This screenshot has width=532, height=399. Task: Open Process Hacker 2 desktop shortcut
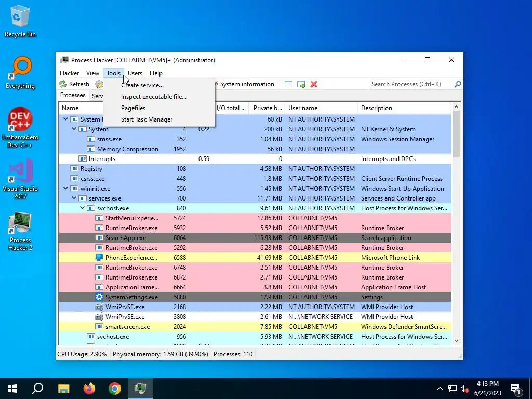pyautogui.click(x=20, y=231)
